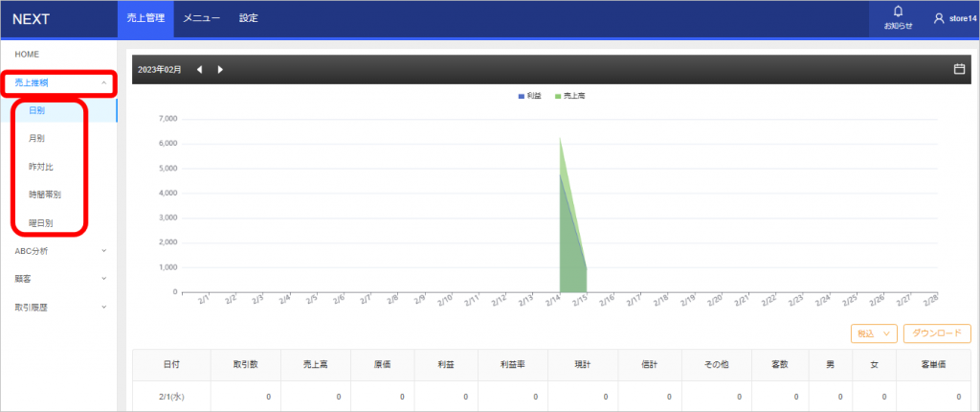Screen dimensions: 980x412
Task: Click the NEXT logo
Action: [x=32, y=18]
